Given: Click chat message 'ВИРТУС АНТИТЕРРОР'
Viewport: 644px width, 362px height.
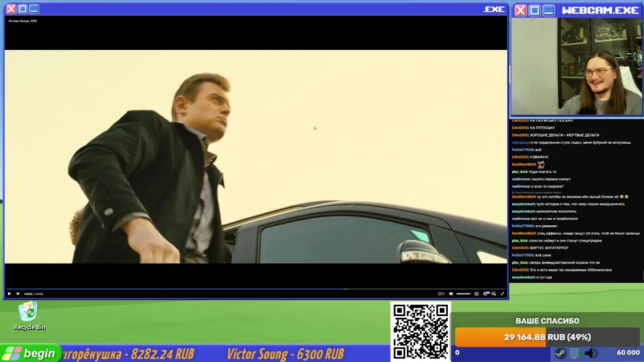Looking at the screenshot, I should [549, 248].
